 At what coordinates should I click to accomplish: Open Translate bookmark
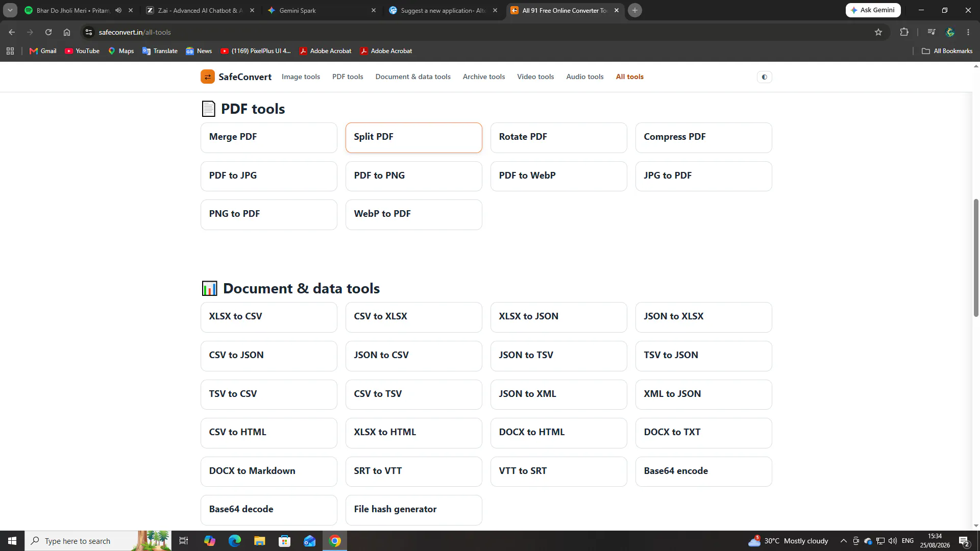tap(160, 51)
